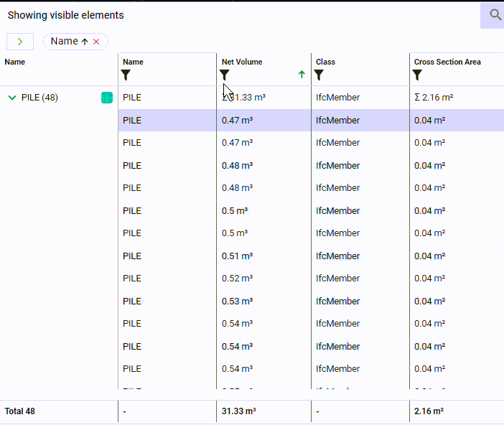The height and width of the screenshot is (425, 504).
Task: Collapse the PILE (48) group
Action: [11, 98]
